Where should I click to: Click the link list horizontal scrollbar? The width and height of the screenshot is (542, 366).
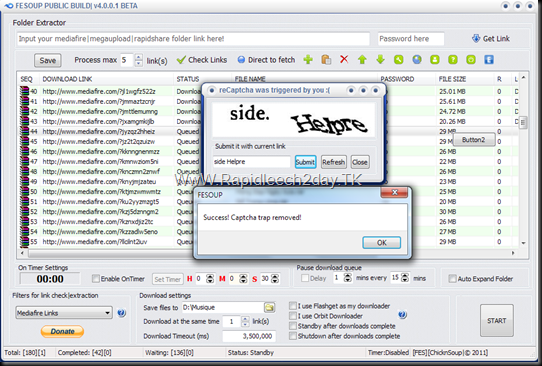pyautogui.click(x=267, y=253)
